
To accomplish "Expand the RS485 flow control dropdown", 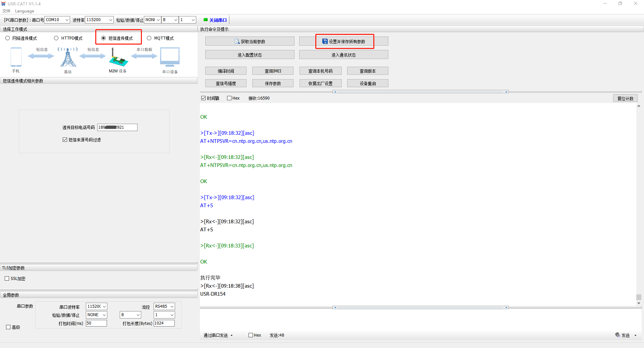I will coord(172,306).
